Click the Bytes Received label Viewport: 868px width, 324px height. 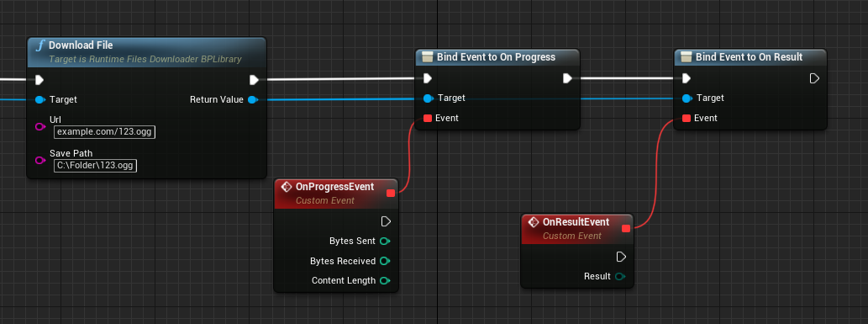point(343,261)
